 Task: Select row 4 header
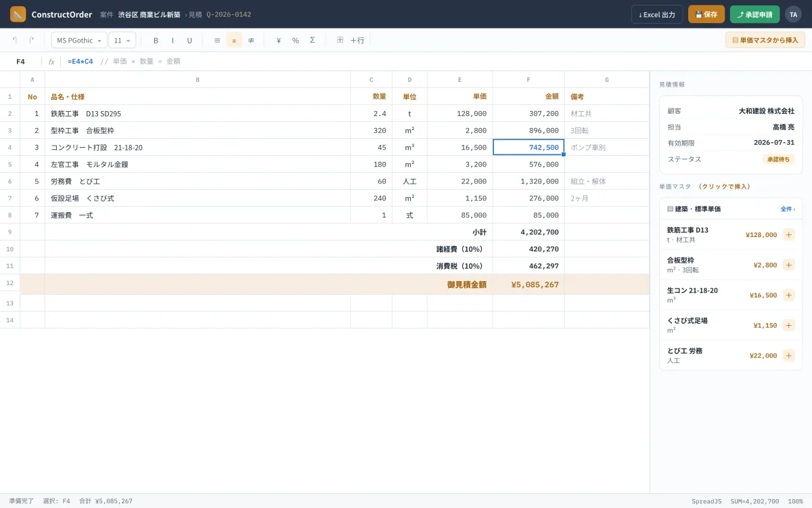coord(10,147)
